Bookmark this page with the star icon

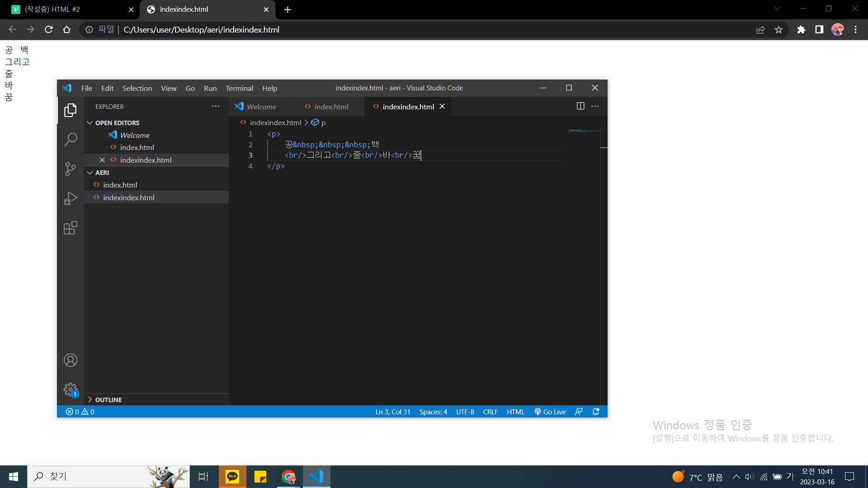coord(778,30)
